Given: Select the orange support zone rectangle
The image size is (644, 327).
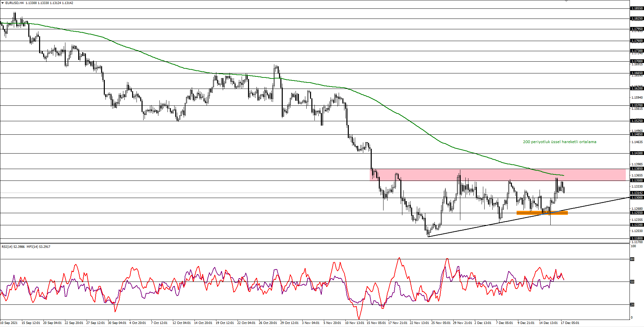Looking at the screenshot, I should tap(542, 212).
